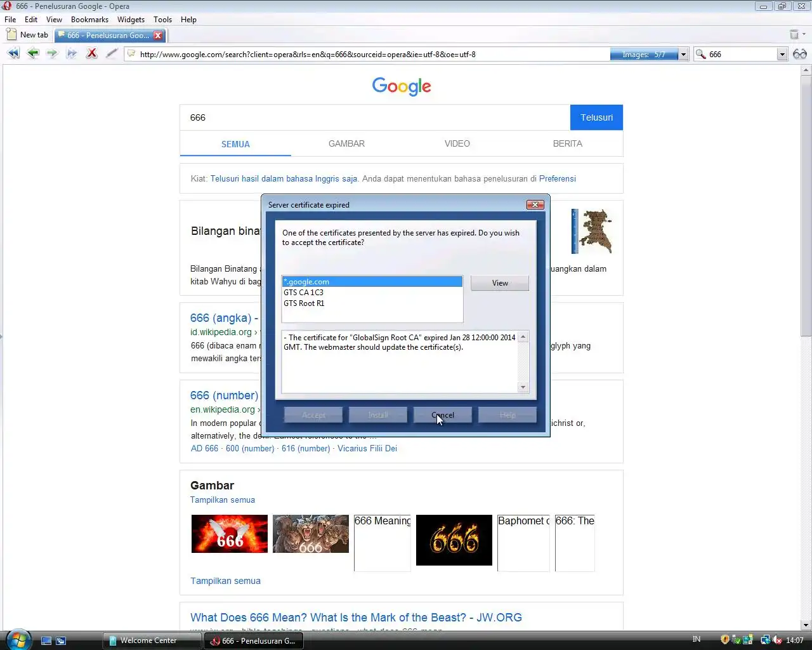Open the closed tabs trash icon
Image resolution: width=812 pixels, height=650 pixels.
[x=794, y=34]
